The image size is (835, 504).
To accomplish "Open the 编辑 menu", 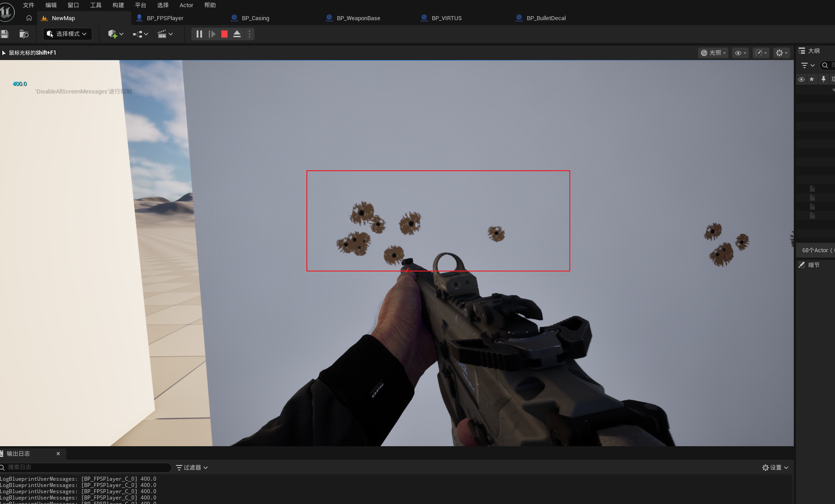I will 51,5.
